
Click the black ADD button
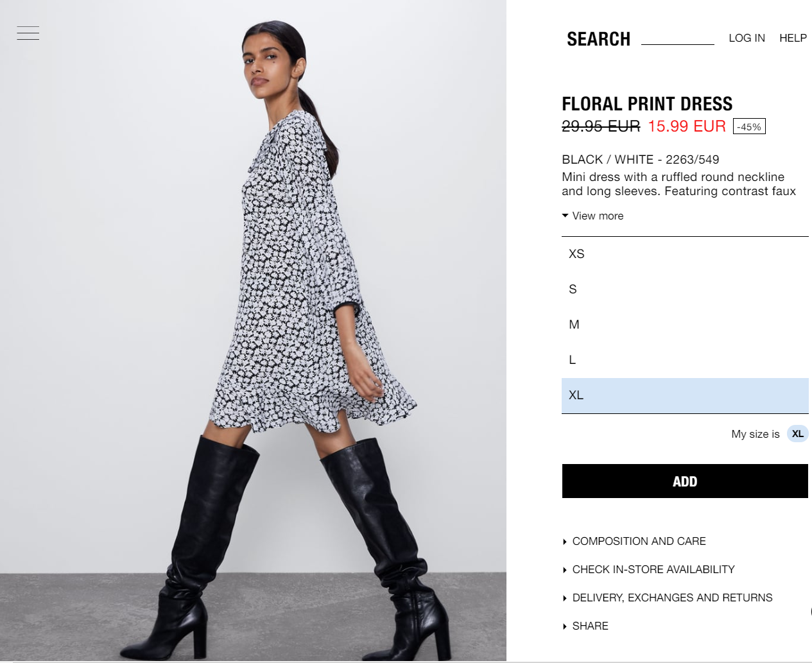click(685, 481)
